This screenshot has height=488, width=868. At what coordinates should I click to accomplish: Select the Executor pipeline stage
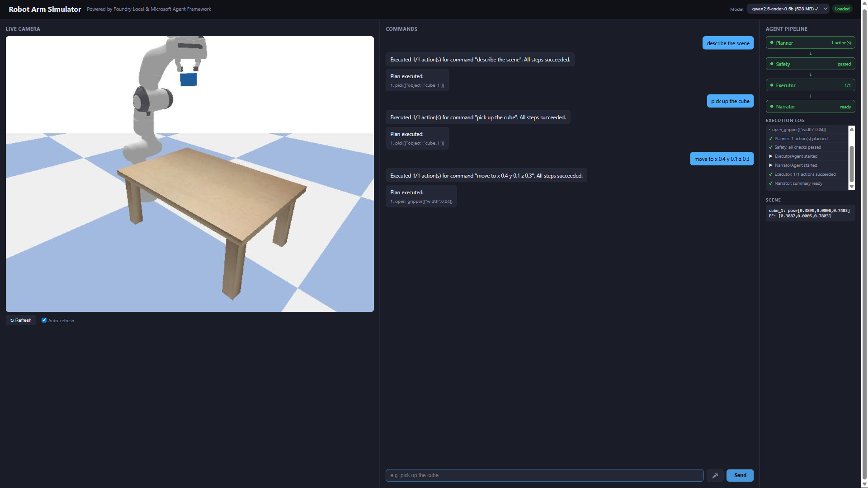[x=810, y=85]
